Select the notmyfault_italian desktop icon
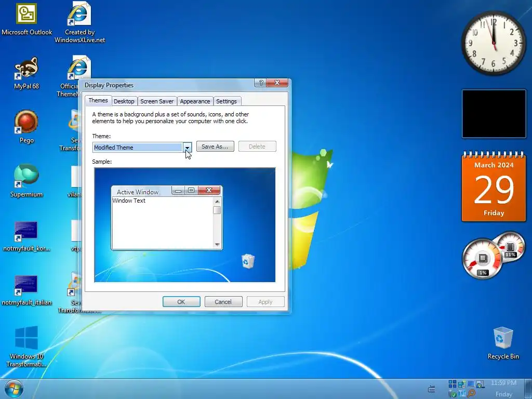This screenshot has width=532, height=399. point(26,290)
